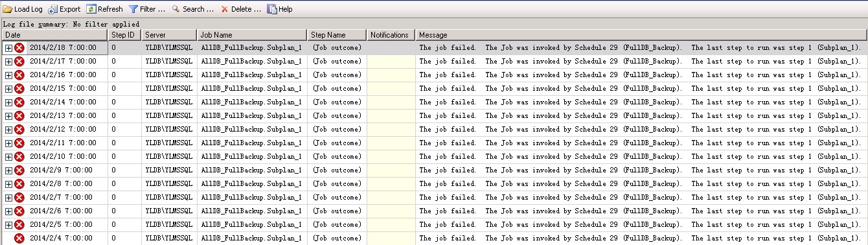Click the Message cell in the 2014/2/5 row
Viewport: 868px width, 245px height.
[x=641, y=225]
